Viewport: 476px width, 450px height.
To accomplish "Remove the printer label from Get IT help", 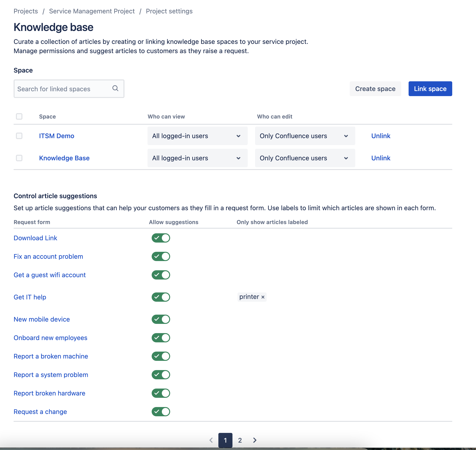I will coord(262,297).
